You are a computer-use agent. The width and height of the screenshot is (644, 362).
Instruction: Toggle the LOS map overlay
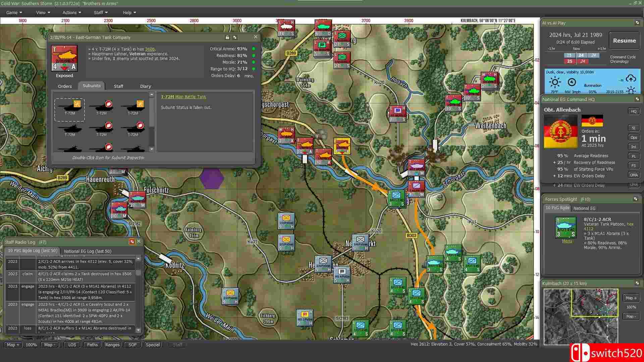click(72, 345)
